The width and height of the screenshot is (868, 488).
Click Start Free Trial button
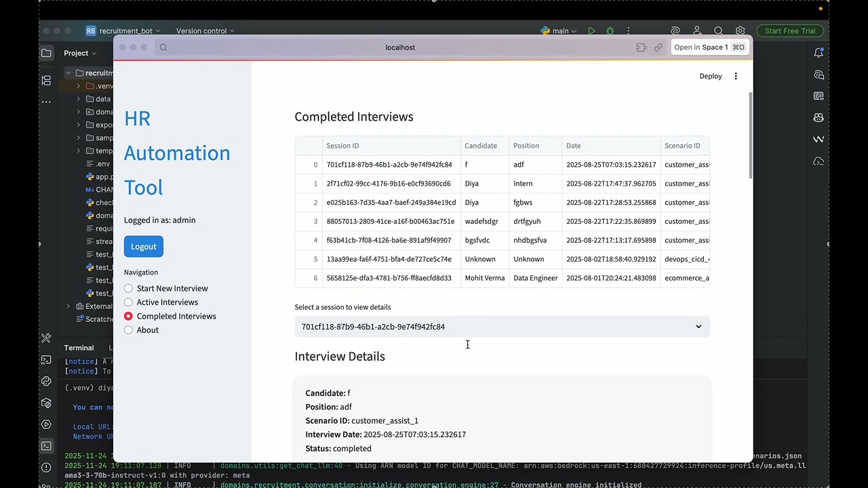click(x=790, y=30)
